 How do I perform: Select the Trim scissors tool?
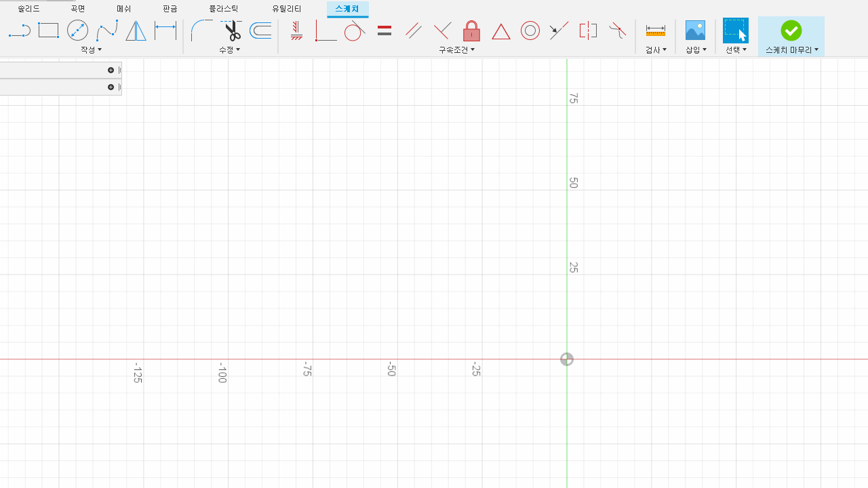pyautogui.click(x=231, y=30)
